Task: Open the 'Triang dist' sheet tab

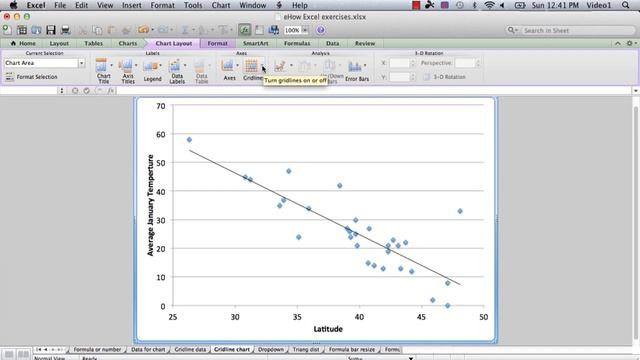Action: tap(306, 349)
